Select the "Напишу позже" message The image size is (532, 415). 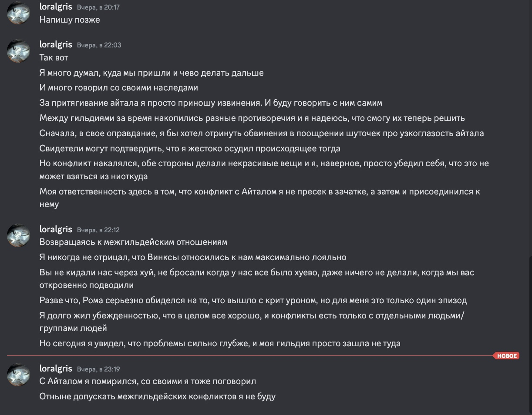pos(70,20)
